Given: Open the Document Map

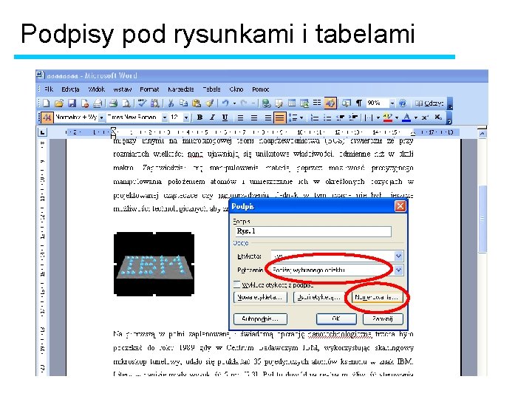Looking at the screenshot, I should click(346, 103).
